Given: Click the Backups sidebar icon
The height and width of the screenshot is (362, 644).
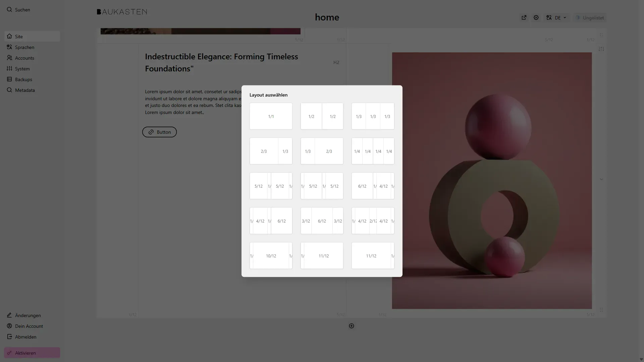Looking at the screenshot, I should (x=9, y=79).
